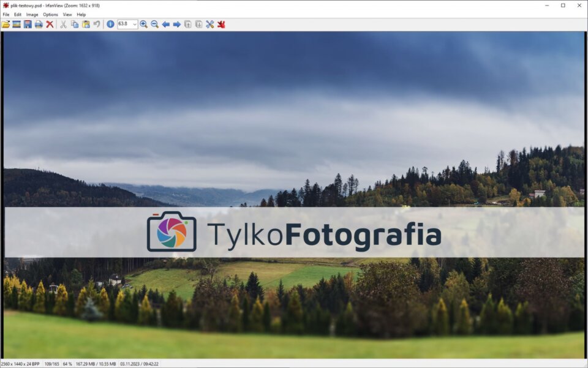Screen dimensions: 588x368
Task: Open the View menu
Action: [x=67, y=14]
